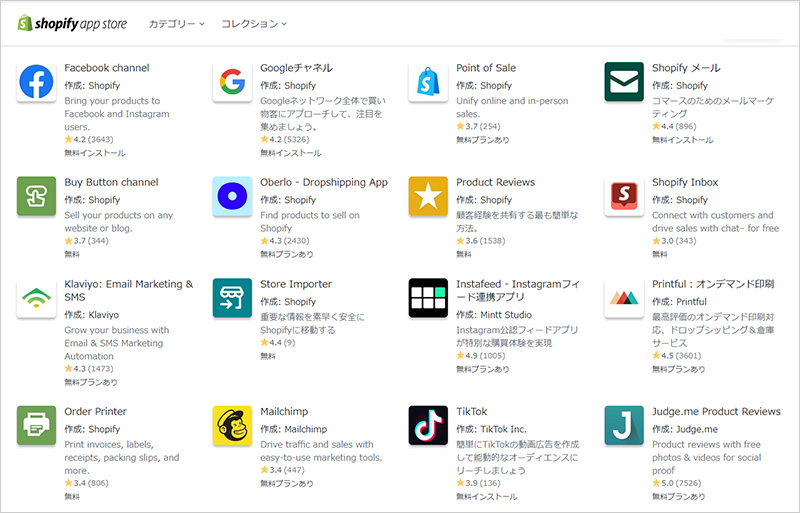The width and height of the screenshot is (800, 513).
Task: Click 作成: Printful developer text
Action: tap(679, 302)
